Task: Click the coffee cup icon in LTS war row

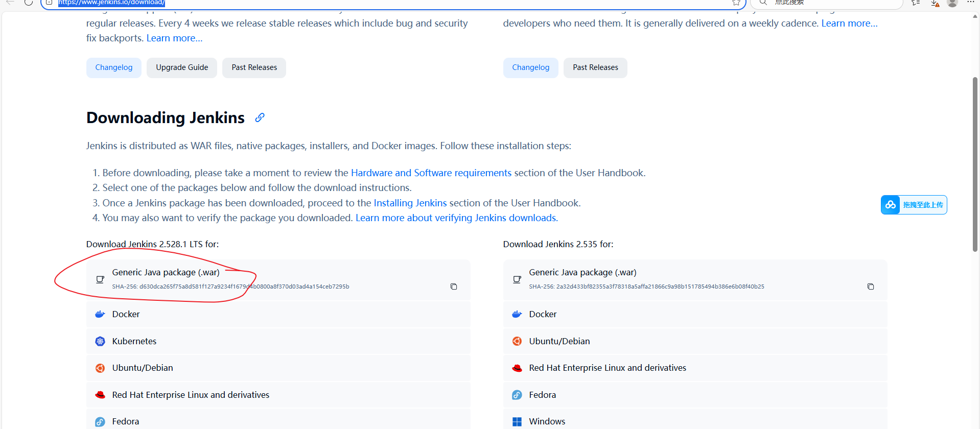Action: (x=100, y=279)
